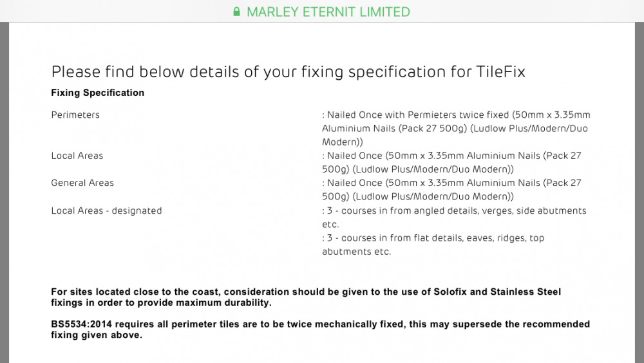Click the Local Areas Nailed Once description

tap(452, 163)
